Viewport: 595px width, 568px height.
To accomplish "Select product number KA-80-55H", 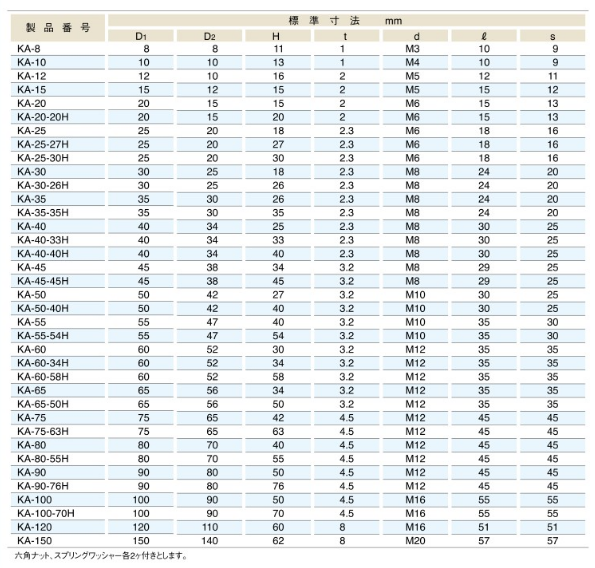I will click(43, 459).
